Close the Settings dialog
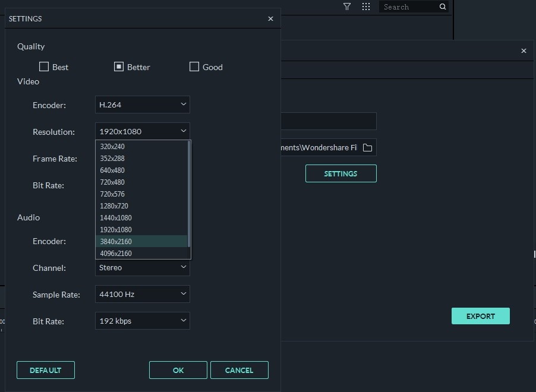536x392 pixels. [271, 19]
